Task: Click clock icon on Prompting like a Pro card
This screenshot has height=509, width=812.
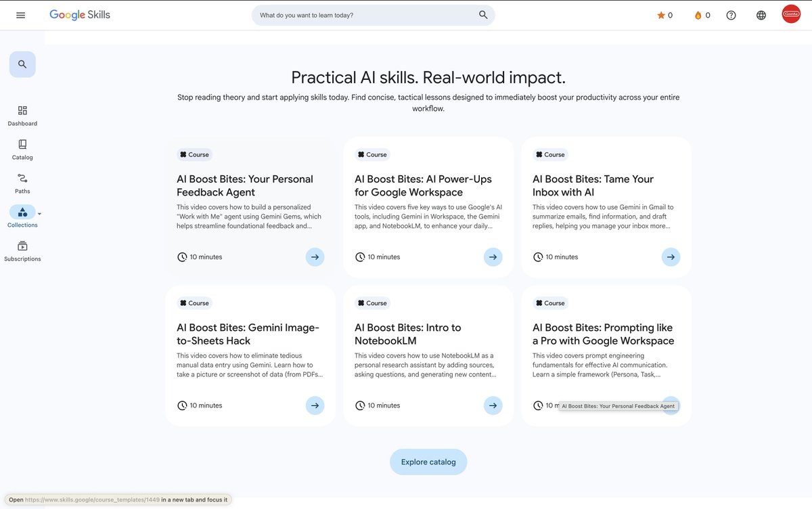Action: [538, 405]
